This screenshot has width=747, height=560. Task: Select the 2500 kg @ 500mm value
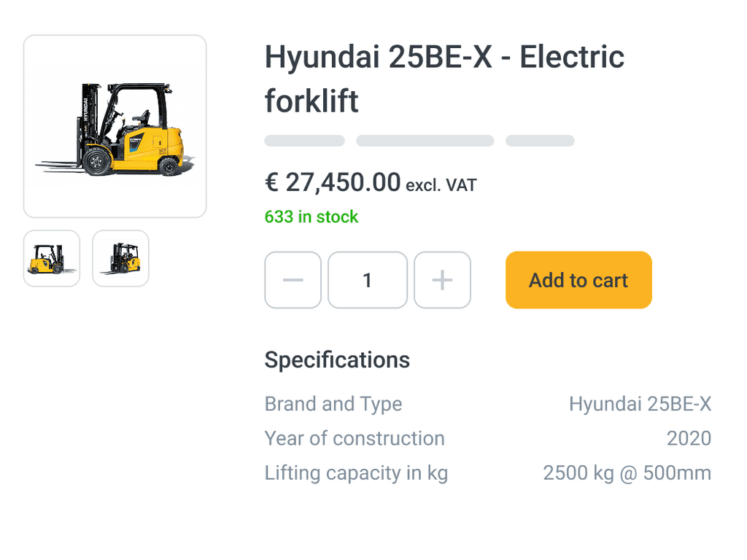coord(627,473)
